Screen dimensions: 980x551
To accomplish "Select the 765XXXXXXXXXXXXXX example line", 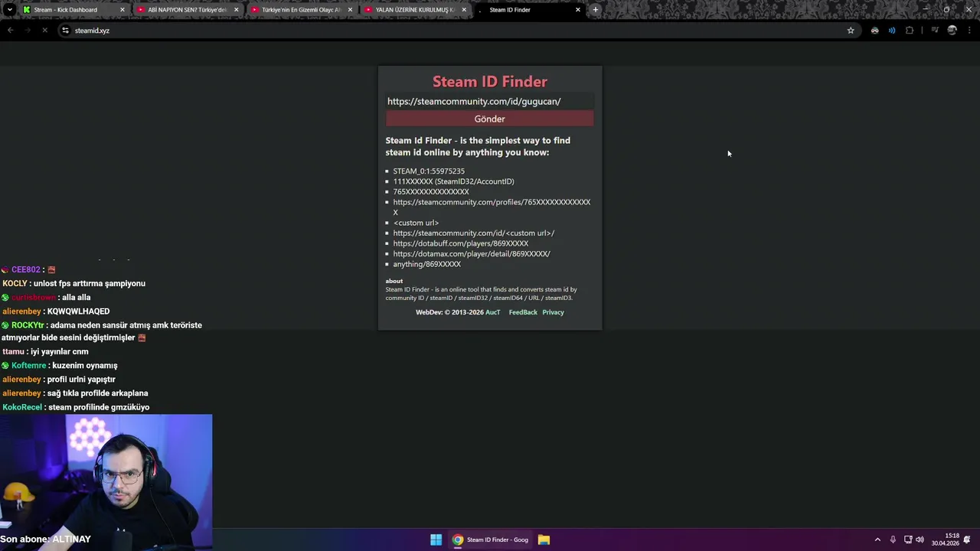I will coord(431,192).
